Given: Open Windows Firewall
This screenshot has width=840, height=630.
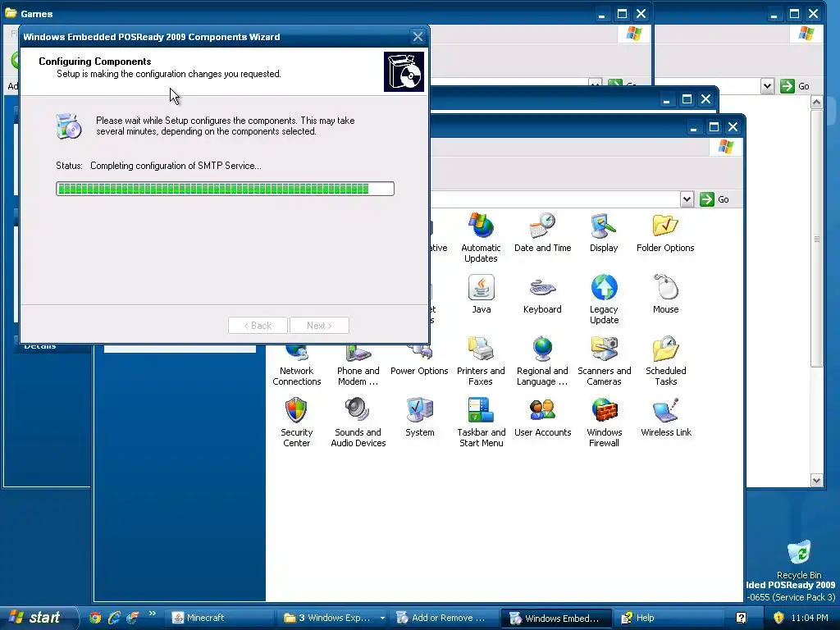Looking at the screenshot, I should tap(604, 422).
